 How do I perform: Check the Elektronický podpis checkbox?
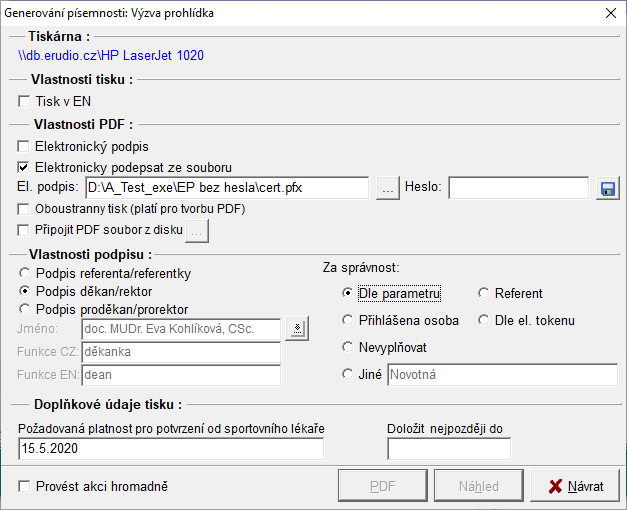click(x=24, y=147)
